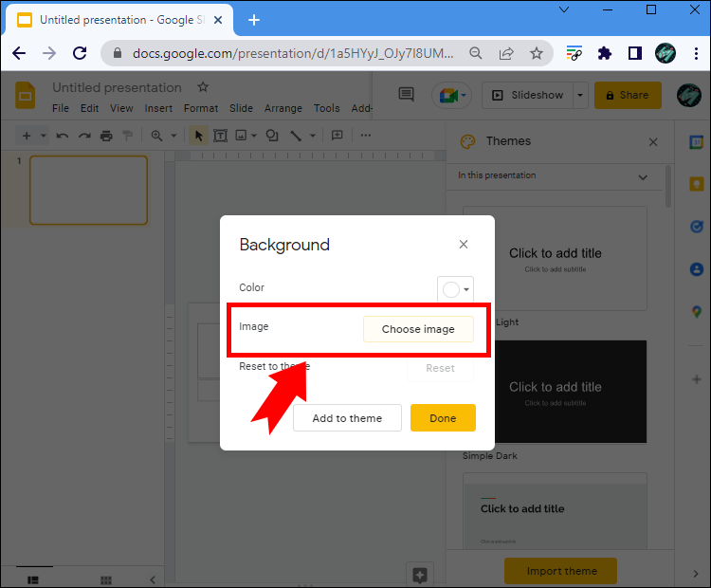Click the browser back arrow
Screen dimensions: 711x588
[19, 53]
